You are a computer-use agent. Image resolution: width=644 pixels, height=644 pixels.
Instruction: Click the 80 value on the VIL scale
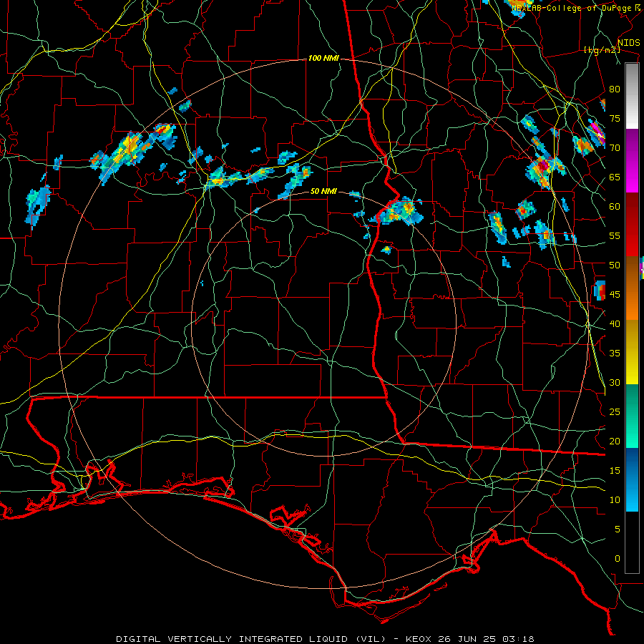615,89
